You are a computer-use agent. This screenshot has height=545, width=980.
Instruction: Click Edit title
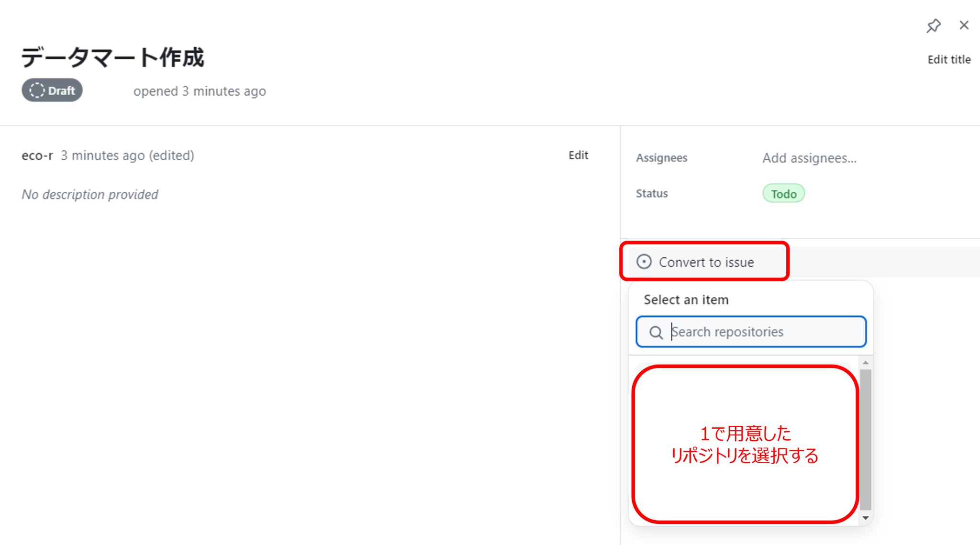[948, 59]
